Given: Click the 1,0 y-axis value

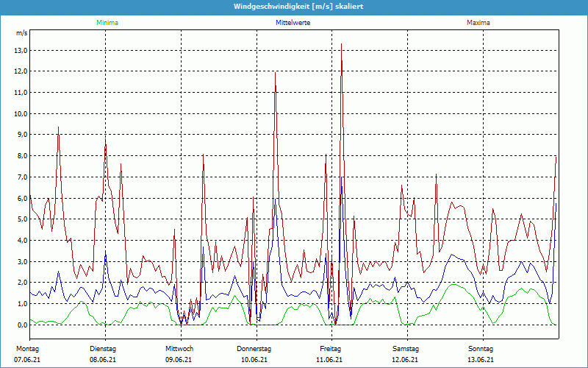Looking at the screenshot, I should [22, 304].
